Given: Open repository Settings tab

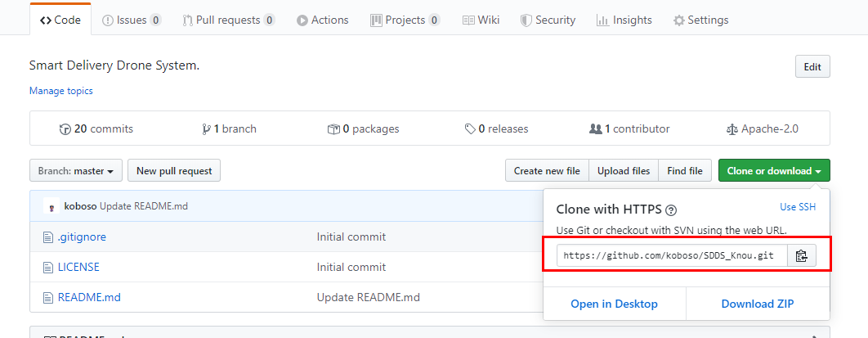Looking at the screenshot, I should point(700,20).
